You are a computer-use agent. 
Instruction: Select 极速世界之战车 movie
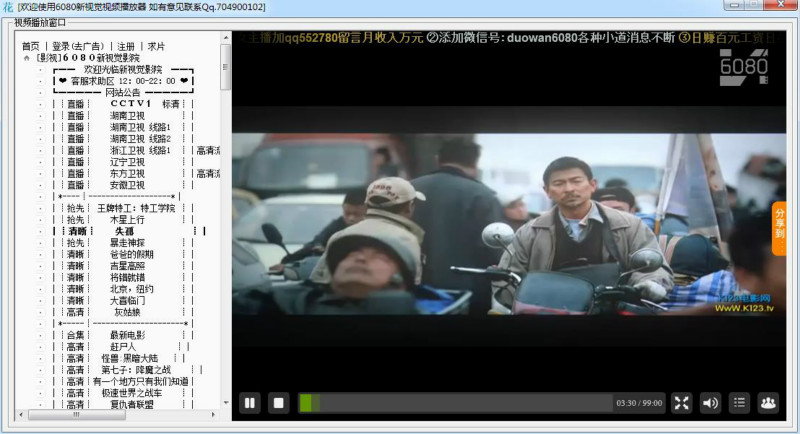point(123,393)
